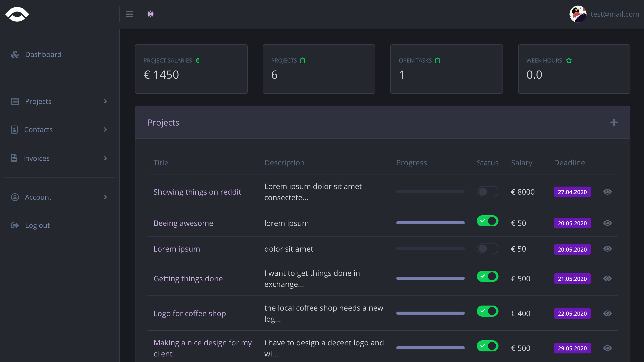
Task: View Logo for coffee shop eye icon
Action: [607, 313]
